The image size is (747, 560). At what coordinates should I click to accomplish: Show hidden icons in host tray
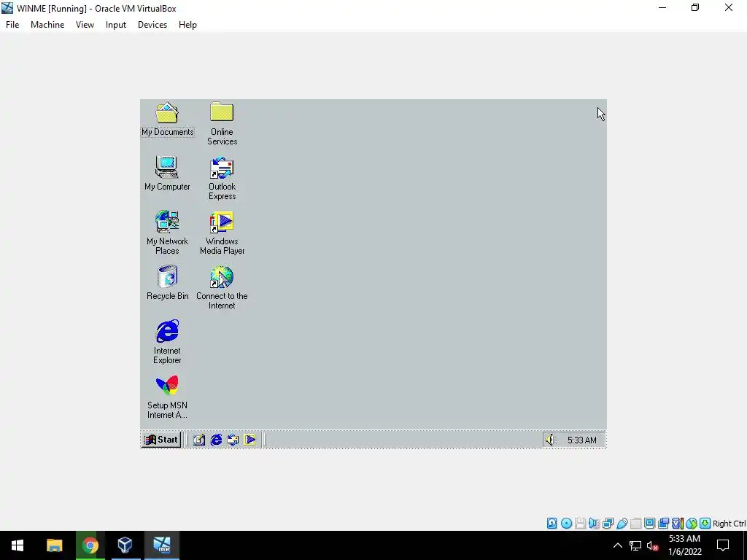click(617, 545)
